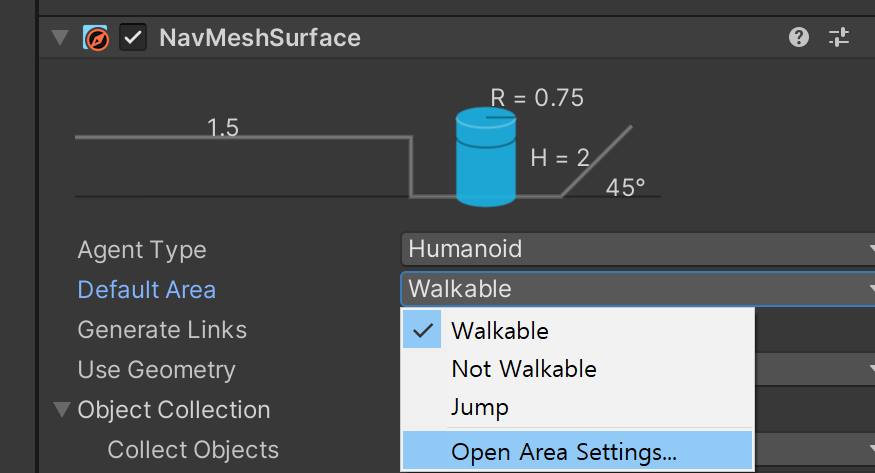Screen dimensions: 875x473
Task: Click the NavMeshSurface component icon
Action: pos(96,38)
